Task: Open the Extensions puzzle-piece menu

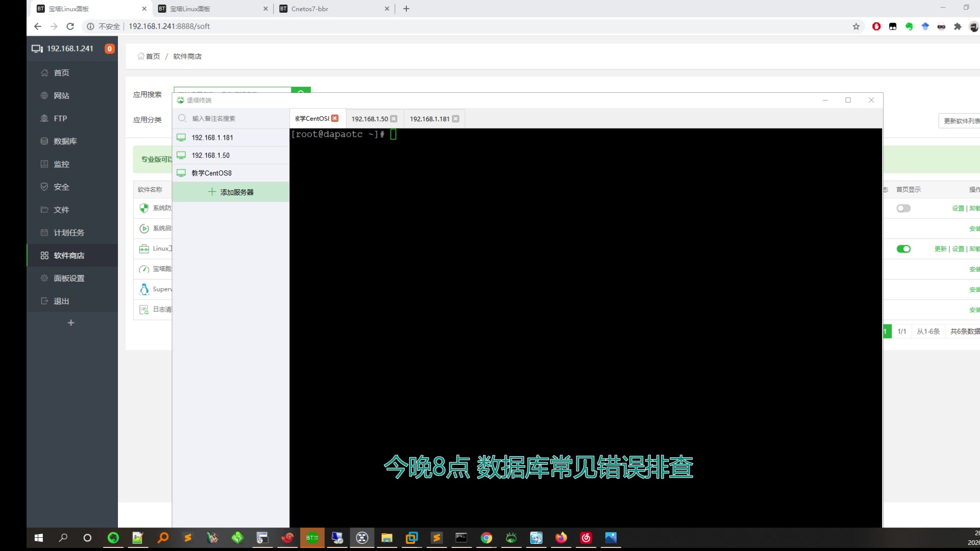Action: [958, 27]
